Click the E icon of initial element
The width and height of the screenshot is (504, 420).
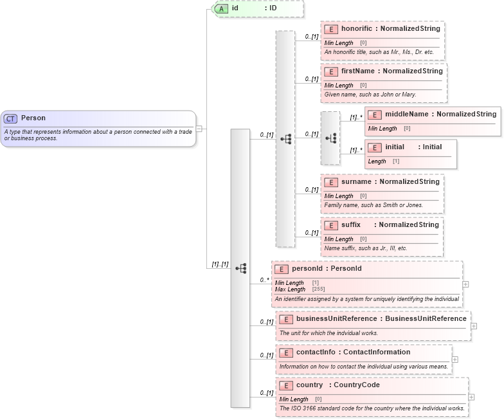[374, 148]
